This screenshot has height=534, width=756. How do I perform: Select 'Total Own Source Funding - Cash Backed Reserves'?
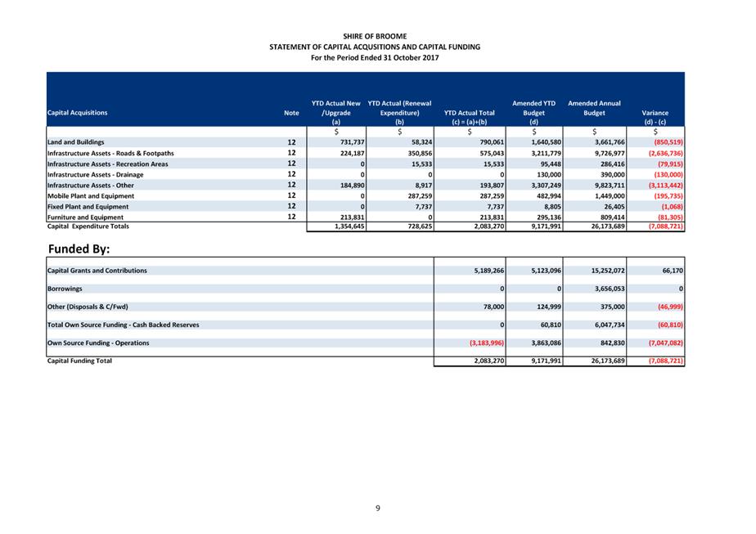pyautogui.click(x=123, y=325)
